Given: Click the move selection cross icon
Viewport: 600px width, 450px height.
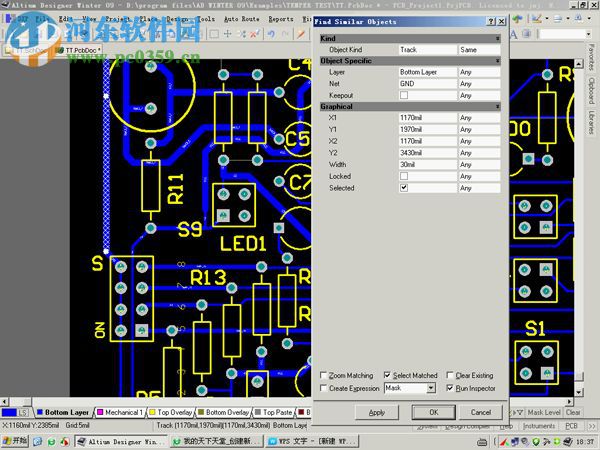Looking at the screenshot, I should pos(228,34).
